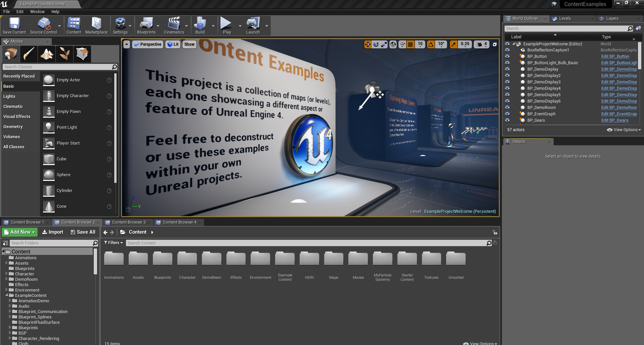Expand the Blueprint_Communication folder
The height and width of the screenshot is (345, 644).
tap(10, 311)
